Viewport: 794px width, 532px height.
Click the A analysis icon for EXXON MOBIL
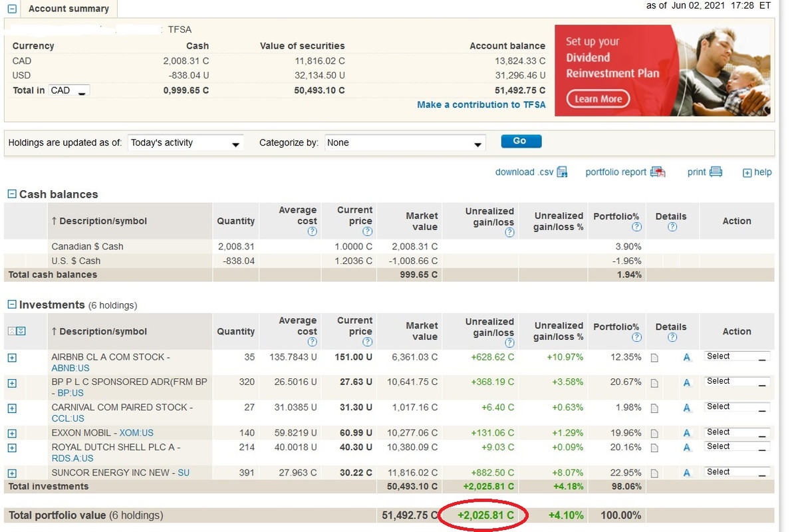click(x=687, y=434)
